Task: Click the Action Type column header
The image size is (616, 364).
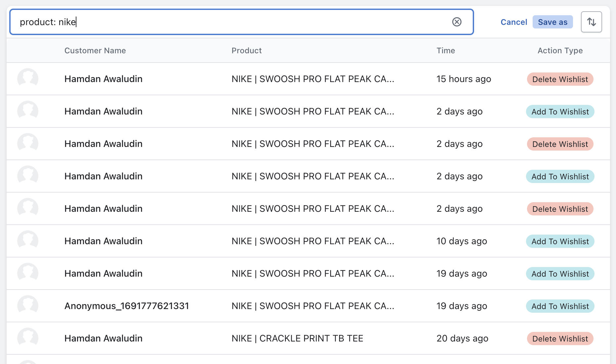Action: [560, 51]
